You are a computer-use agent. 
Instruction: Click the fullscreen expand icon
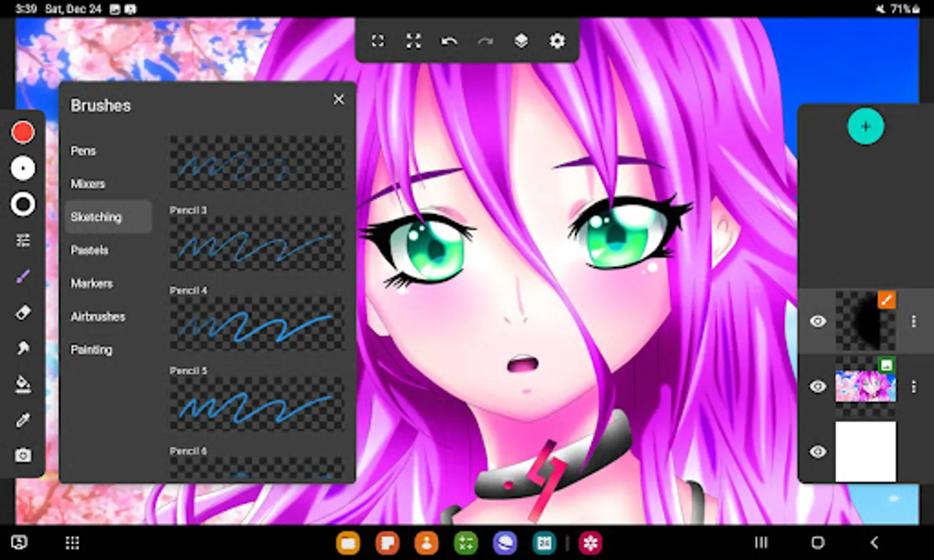pyautogui.click(x=413, y=41)
